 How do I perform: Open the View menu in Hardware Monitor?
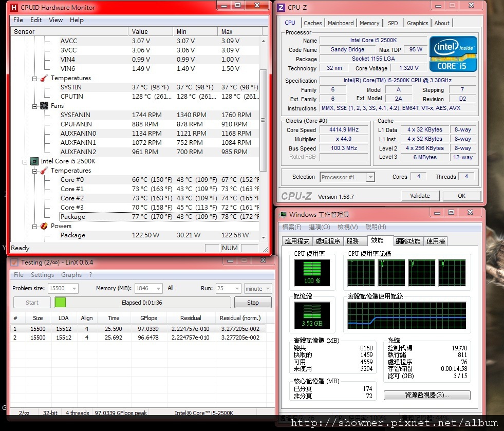point(55,20)
